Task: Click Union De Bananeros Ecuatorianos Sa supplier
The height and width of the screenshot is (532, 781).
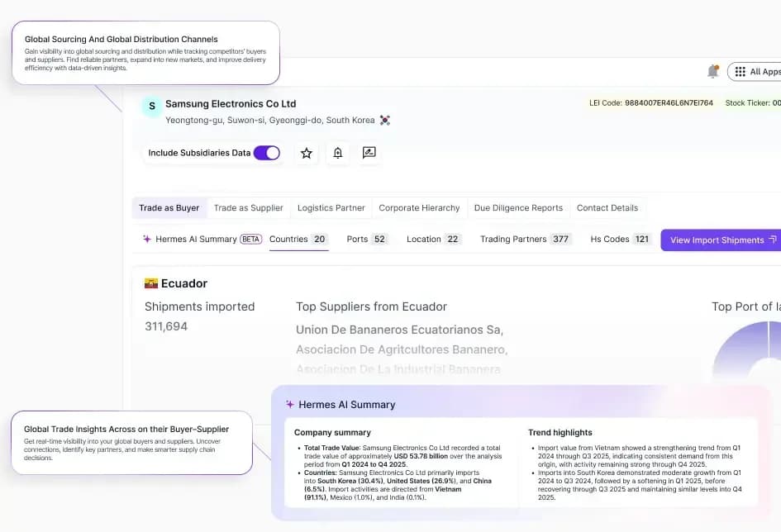Action: [x=399, y=330]
